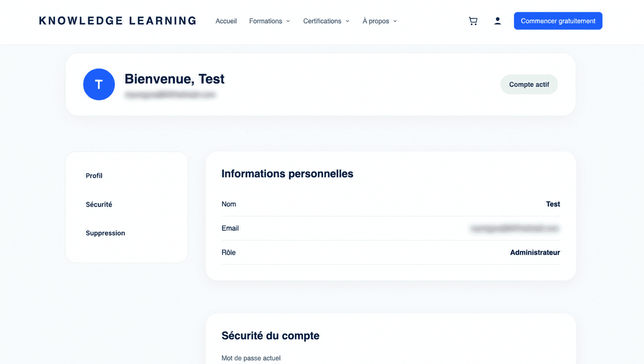Select Profil in the sidebar
The height and width of the screenshot is (364, 644).
click(x=94, y=176)
